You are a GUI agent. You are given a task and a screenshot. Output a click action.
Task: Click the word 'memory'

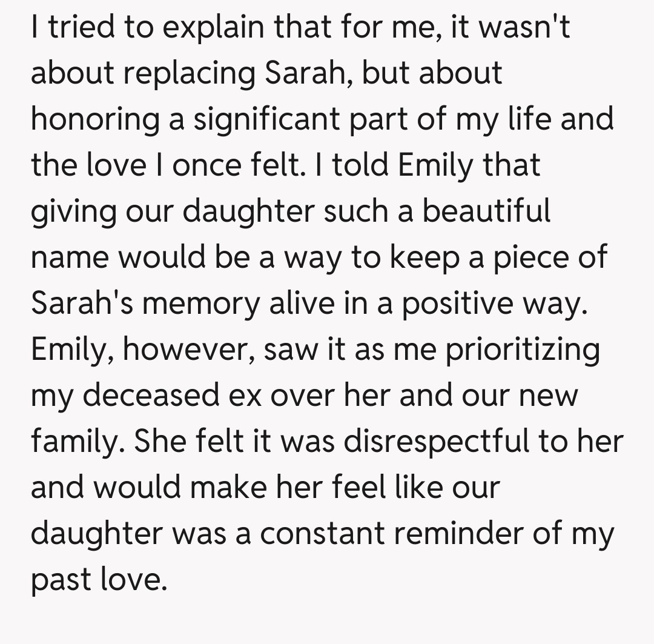pos(200,304)
